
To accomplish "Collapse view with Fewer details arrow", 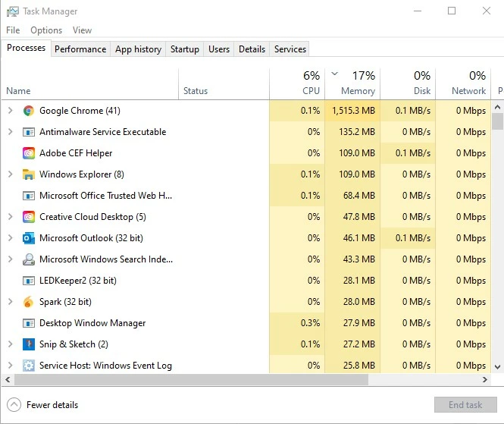I will click(x=14, y=405).
